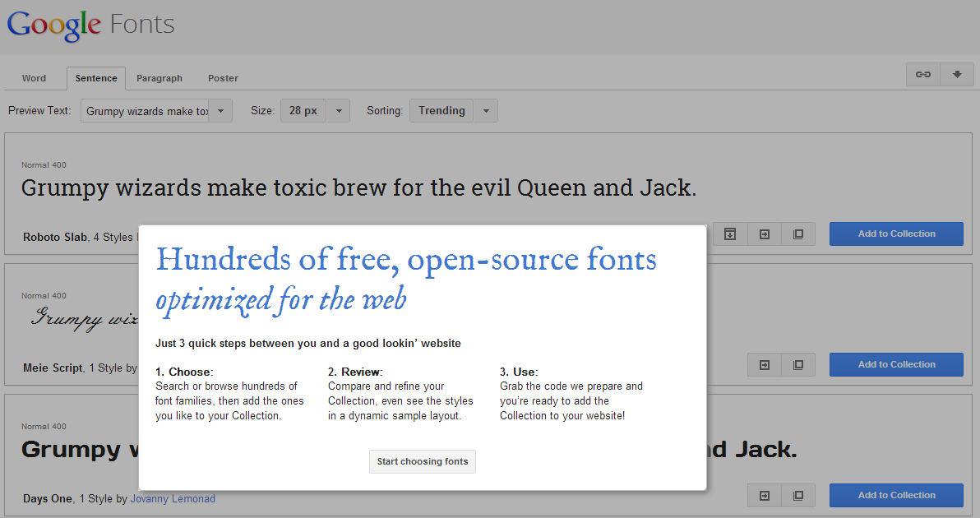Pop out the Meie Script font preview
980x518 pixels.
pos(764,364)
